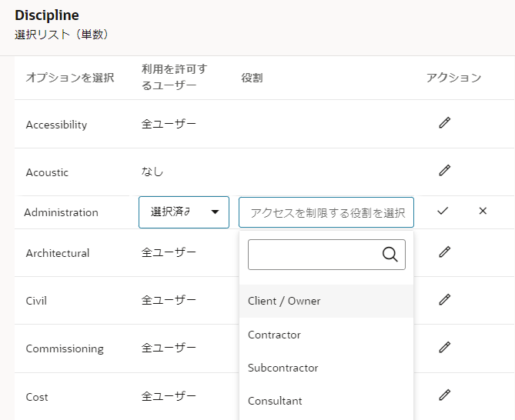
Task: Open the 選択済み users dropdown
Action: [x=184, y=212]
